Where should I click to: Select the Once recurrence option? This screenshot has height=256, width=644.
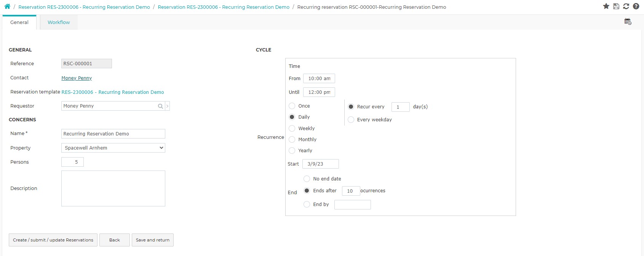pos(292,106)
